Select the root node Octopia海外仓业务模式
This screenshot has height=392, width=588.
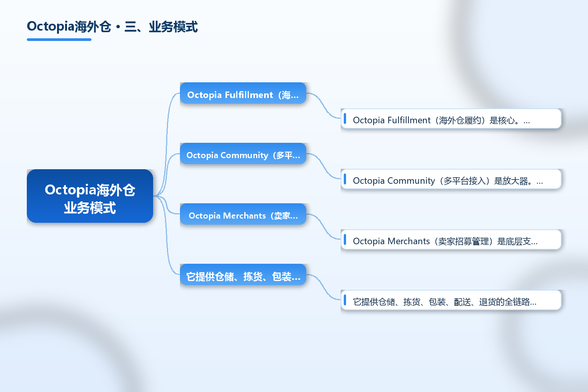click(x=90, y=196)
